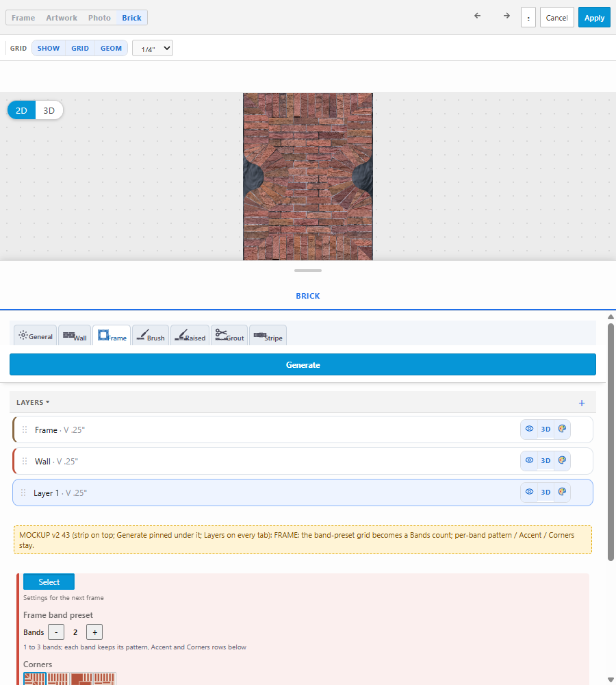616x685 pixels.
Task: Open General tab with gear icon
Action: 36,336
